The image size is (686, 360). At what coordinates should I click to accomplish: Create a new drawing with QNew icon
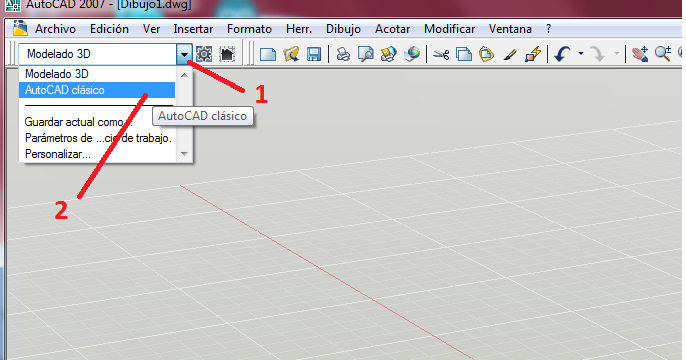point(268,54)
